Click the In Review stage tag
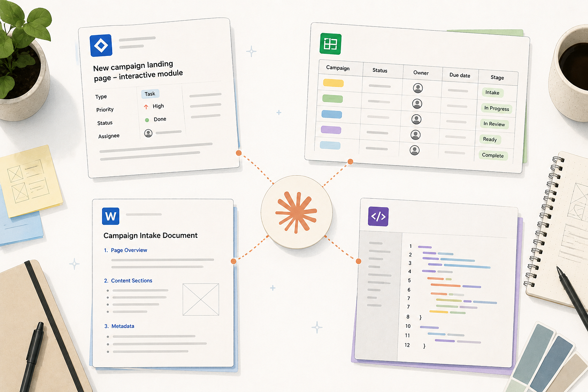The width and height of the screenshot is (588, 392). click(x=494, y=124)
